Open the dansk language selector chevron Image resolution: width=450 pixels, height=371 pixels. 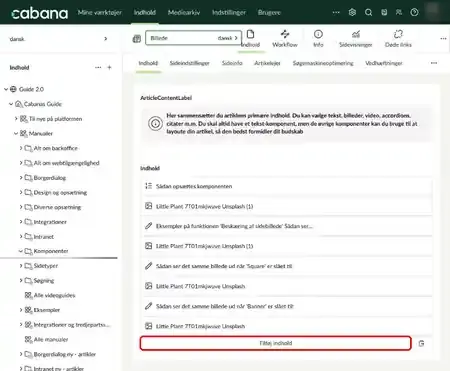(x=106, y=39)
